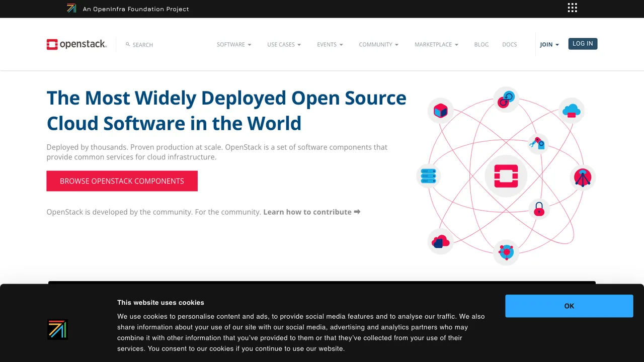Click the 'This website uses cookies' heading
Screen dimensions: 644x362
coord(160,303)
